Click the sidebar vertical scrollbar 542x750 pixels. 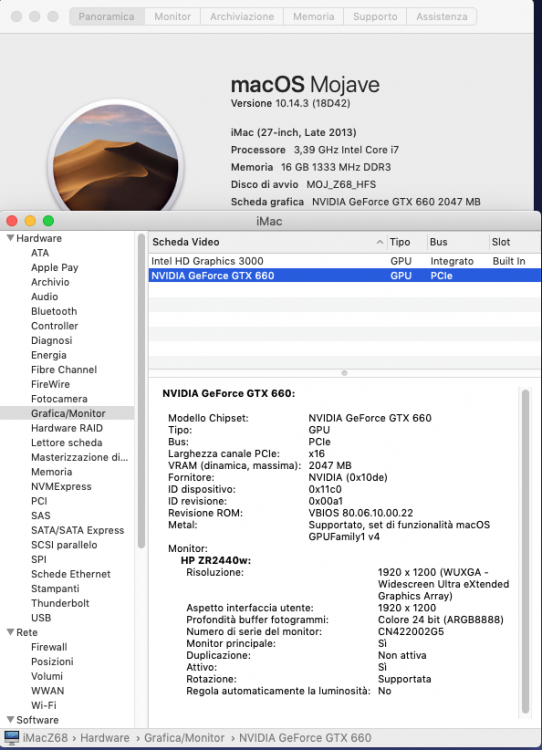click(x=141, y=391)
